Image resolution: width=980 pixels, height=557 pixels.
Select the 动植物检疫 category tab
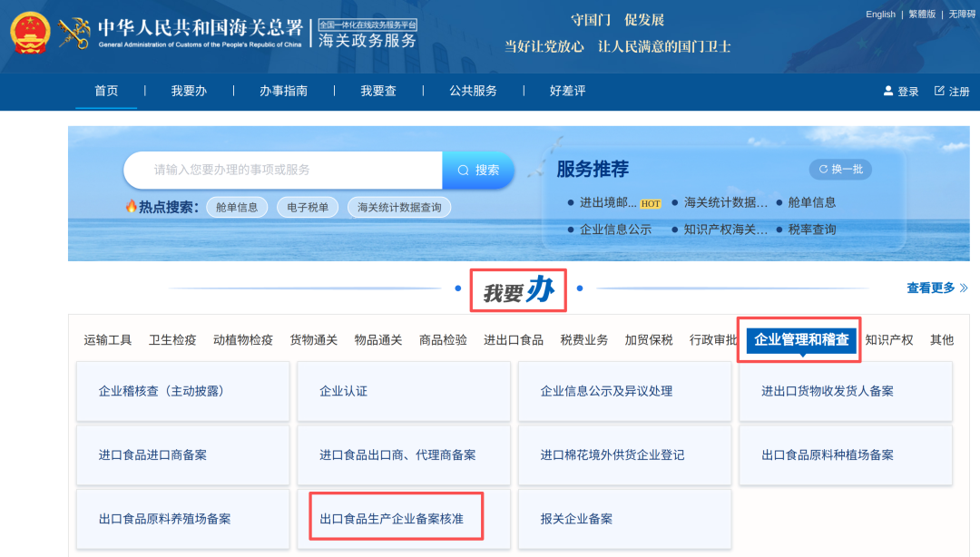point(243,339)
